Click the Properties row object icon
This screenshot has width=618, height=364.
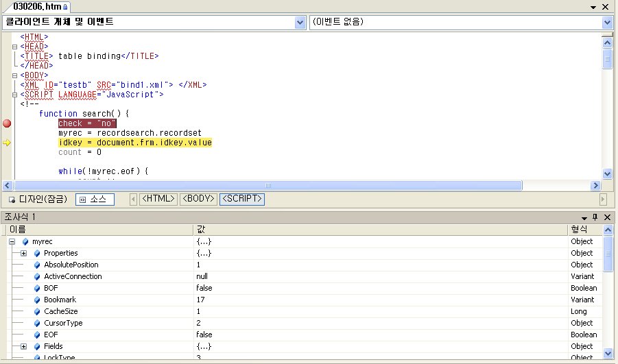(37, 254)
